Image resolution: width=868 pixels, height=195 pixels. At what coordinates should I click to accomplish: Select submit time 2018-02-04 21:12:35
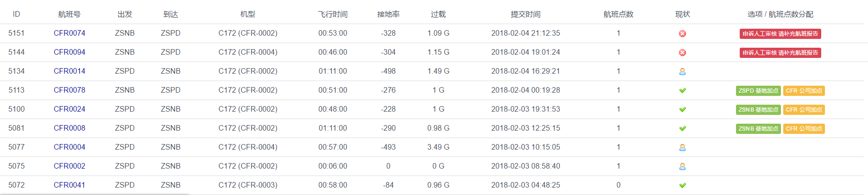[x=526, y=33]
